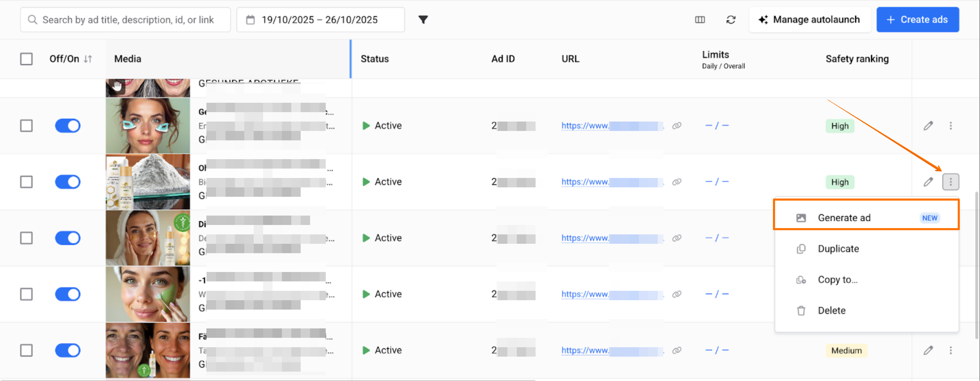Turn off the toggle for the powder product ad

point(68,182)
